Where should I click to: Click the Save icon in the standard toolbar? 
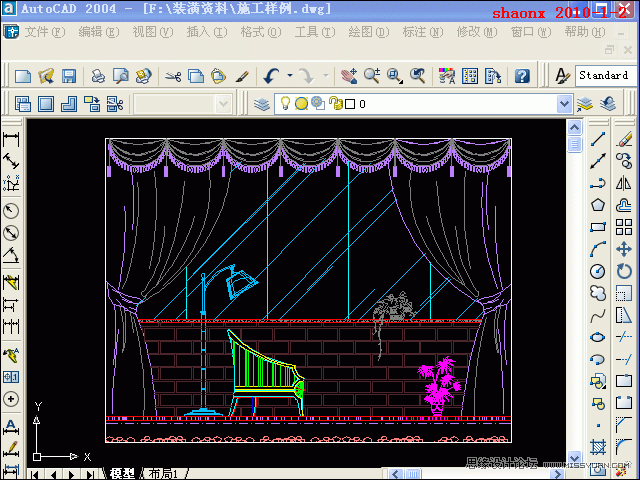[69, 76]
